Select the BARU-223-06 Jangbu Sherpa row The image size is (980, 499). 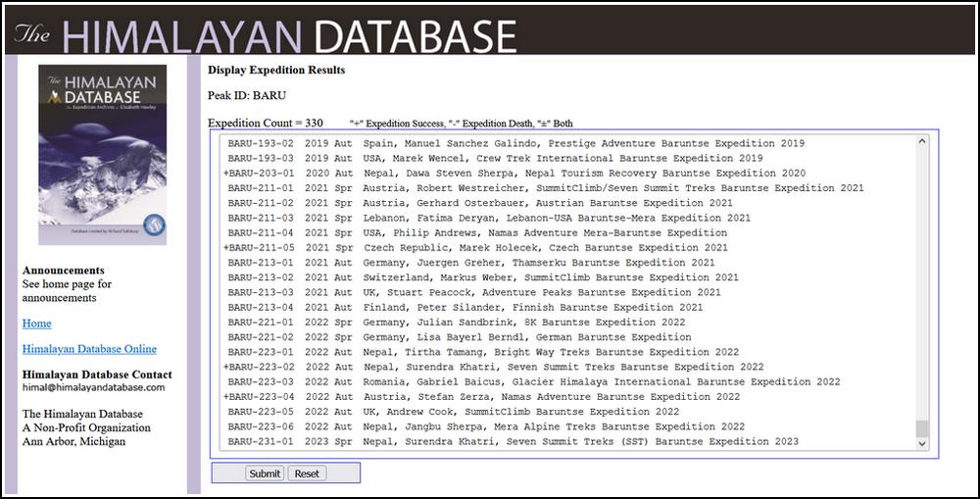tap(567, 426)
